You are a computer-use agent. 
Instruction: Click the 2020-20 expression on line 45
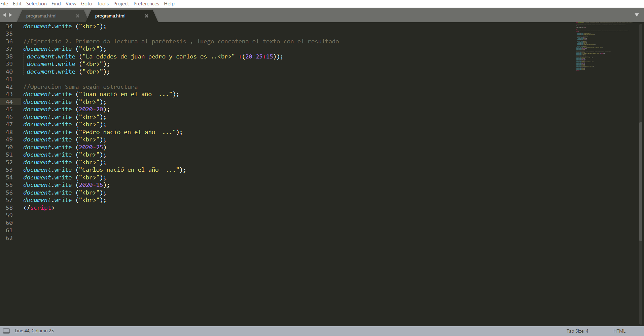[91, 109]
